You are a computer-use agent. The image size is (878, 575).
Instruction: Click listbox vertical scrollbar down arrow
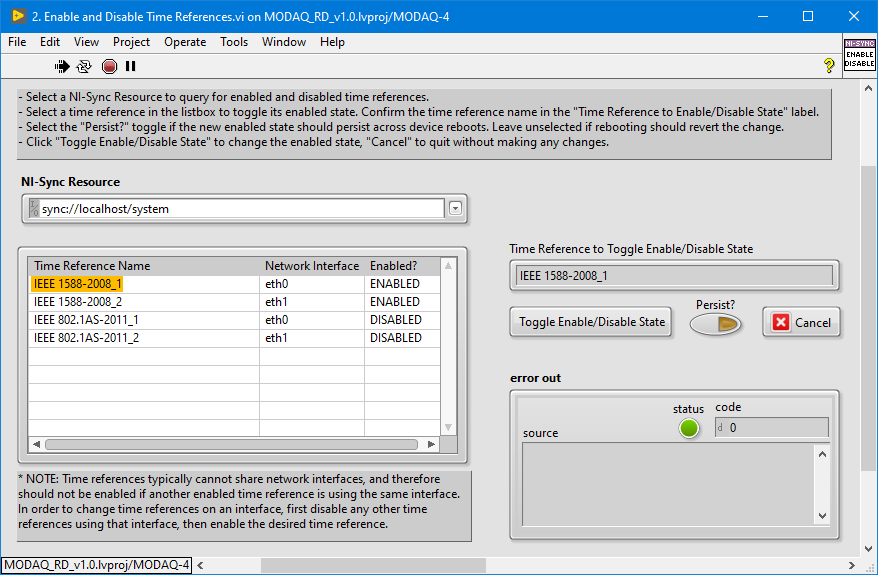pyautogui.click(x=449, y=428)
